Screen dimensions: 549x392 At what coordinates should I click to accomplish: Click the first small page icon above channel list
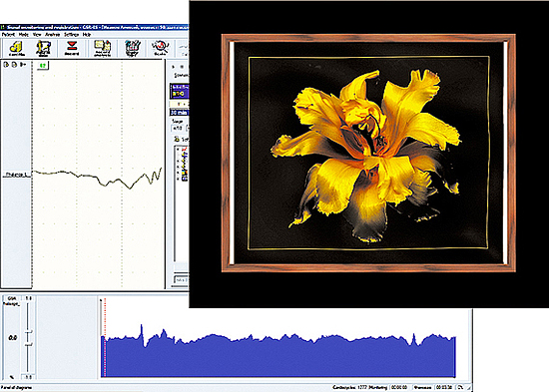[6, 65]
